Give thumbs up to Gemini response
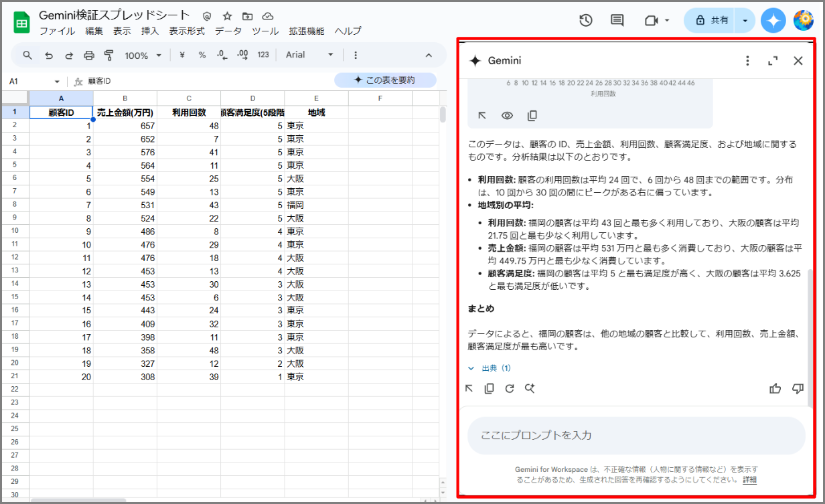The width and height of the screenshot is (825, 504). (x=775, y=388)
